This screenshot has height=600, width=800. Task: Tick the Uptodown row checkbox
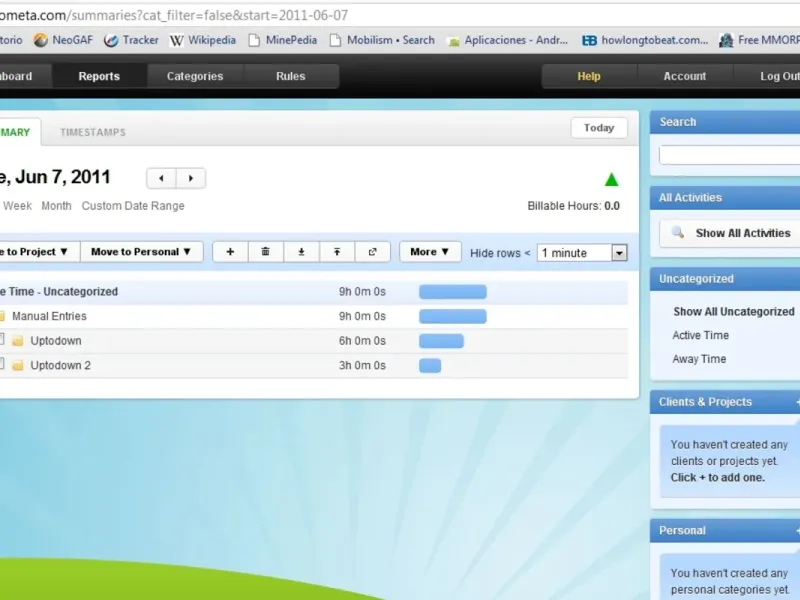pos(2,339)
